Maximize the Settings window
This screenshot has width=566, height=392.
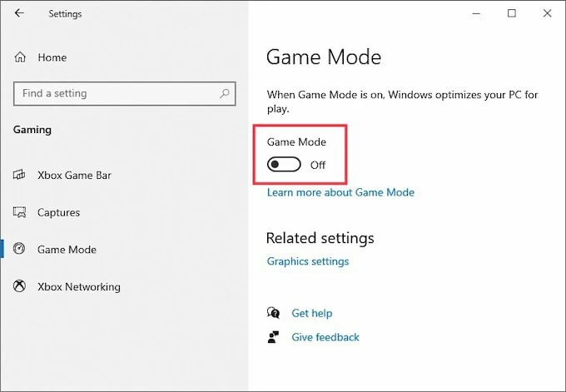pos(512,13)
